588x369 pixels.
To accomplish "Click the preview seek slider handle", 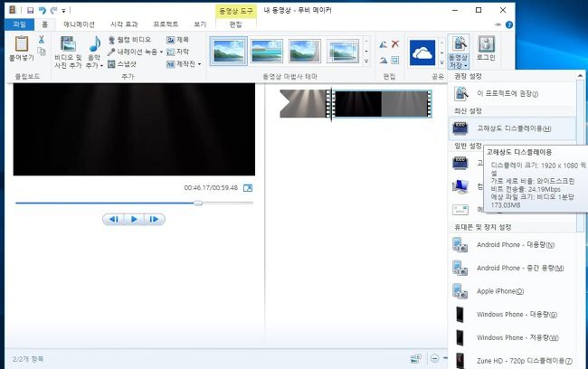I will click(197, 203).
